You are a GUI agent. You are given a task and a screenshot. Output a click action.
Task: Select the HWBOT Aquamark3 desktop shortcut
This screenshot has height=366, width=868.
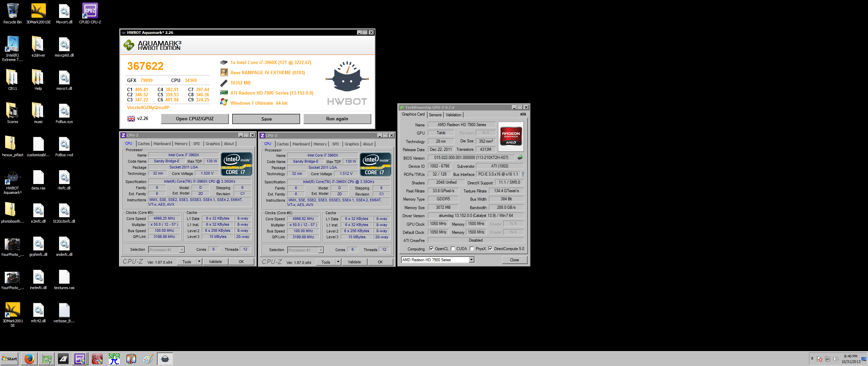pos(13,182)
